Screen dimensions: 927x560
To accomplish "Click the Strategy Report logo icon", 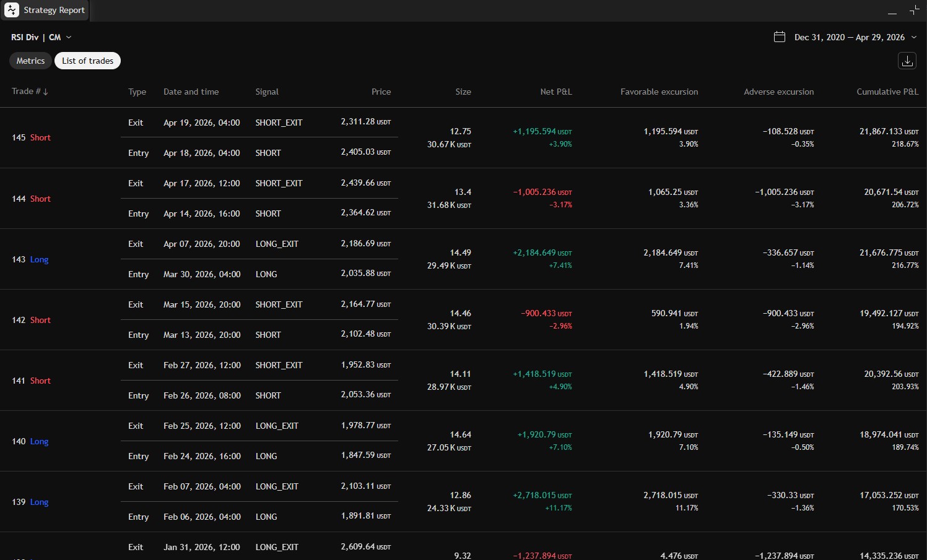I will 12,10.
